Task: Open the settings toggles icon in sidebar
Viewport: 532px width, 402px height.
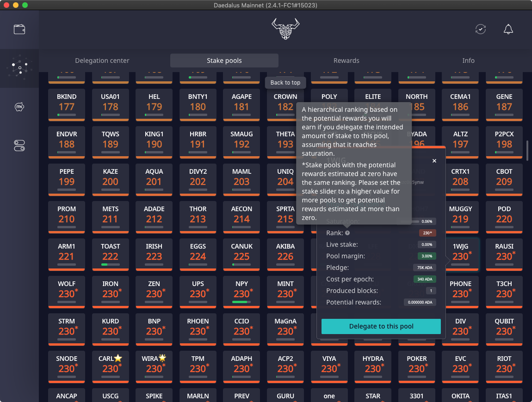Action: [19, 146]
